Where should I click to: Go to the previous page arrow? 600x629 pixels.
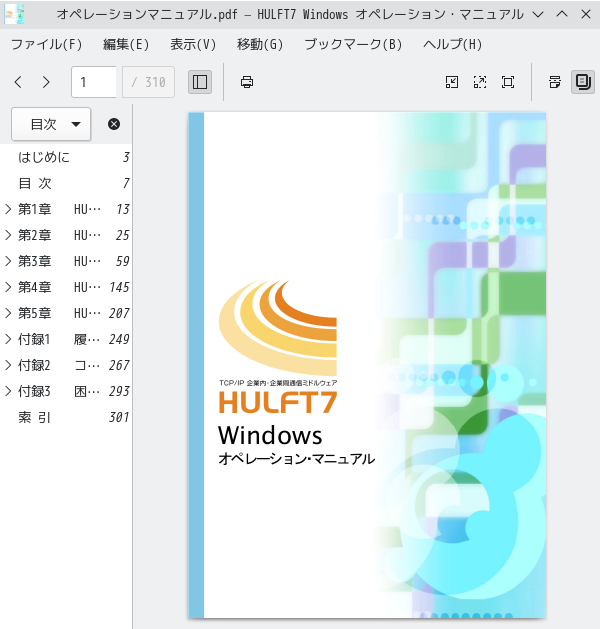point(18,82)
